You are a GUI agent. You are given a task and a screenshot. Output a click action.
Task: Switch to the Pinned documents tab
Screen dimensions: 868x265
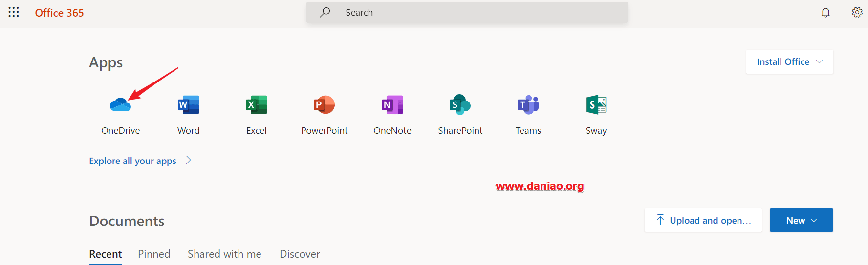point(154,254)
